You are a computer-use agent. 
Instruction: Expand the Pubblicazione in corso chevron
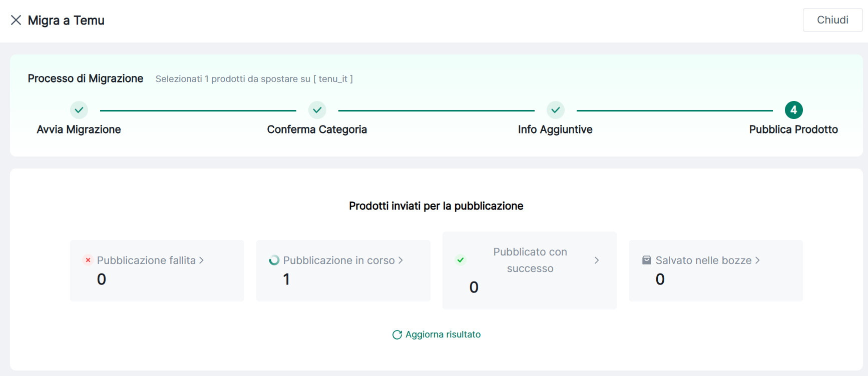click(400, 260)
